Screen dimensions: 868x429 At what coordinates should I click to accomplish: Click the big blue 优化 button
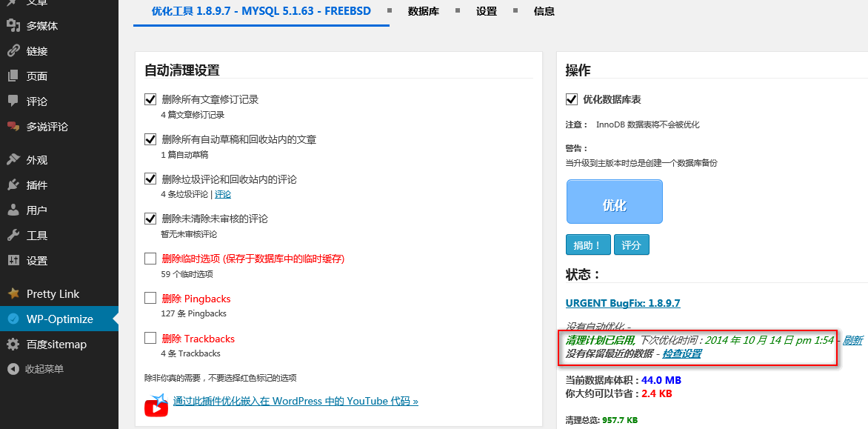[x=615, y=202]
